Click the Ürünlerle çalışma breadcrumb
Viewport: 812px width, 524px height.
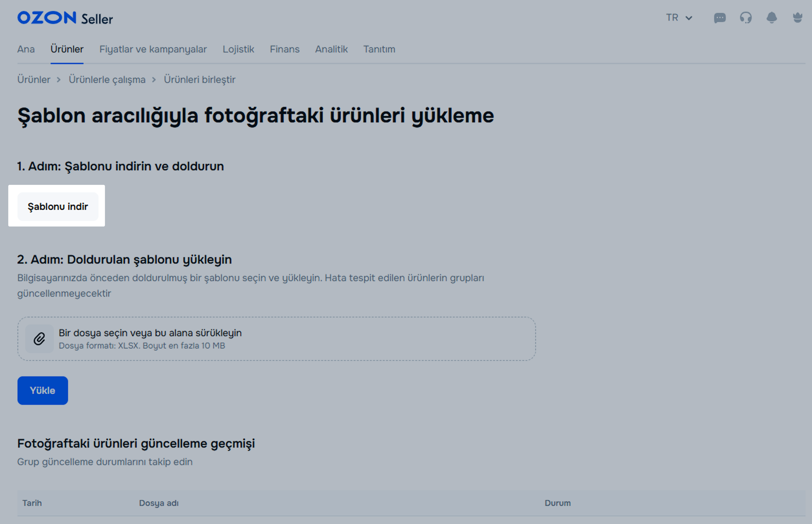107,80
